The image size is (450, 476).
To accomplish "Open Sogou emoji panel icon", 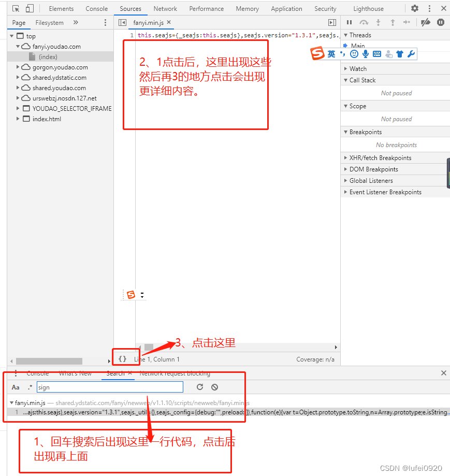I will 354,54.
